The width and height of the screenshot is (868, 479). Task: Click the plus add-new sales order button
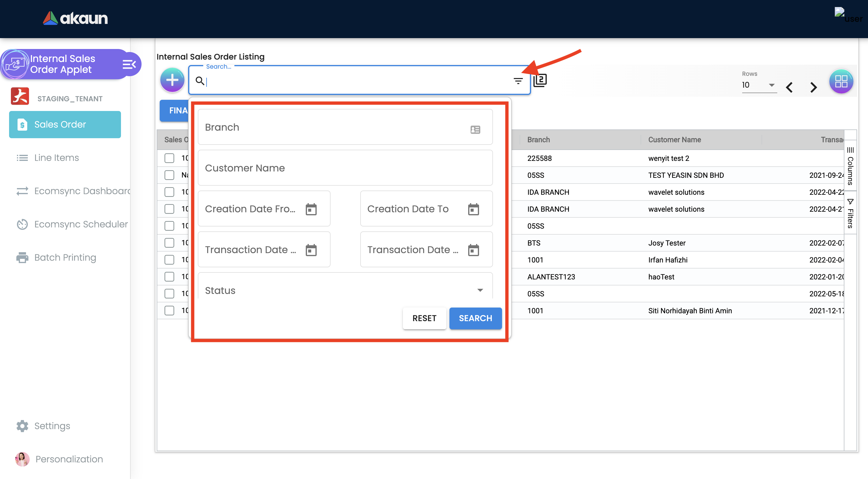tap(172, 80)
